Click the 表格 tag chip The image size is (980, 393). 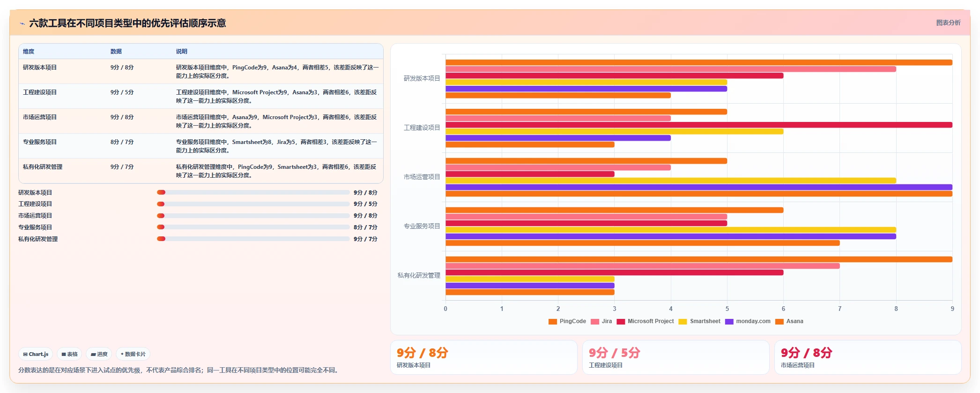point(69,354)
